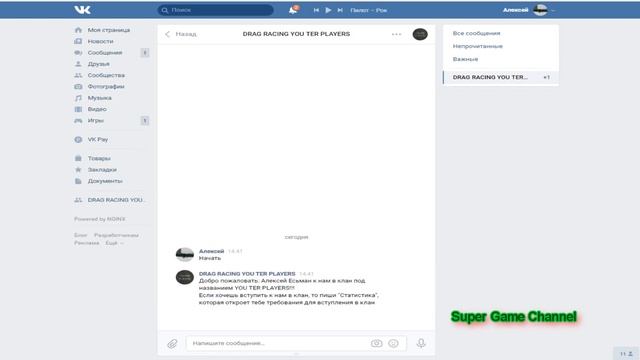Focus the search field in the header
The image size is (640, 360).
pos(216,10)
